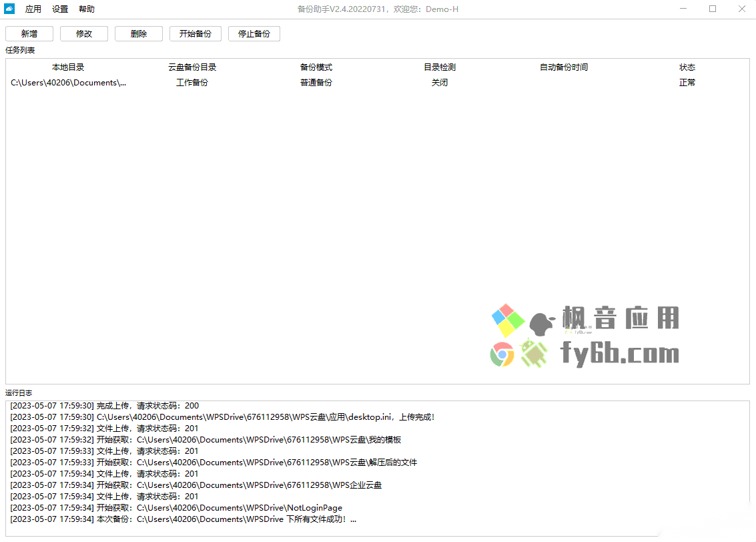Click the 备份模式 column header

(x=316, y=67)
